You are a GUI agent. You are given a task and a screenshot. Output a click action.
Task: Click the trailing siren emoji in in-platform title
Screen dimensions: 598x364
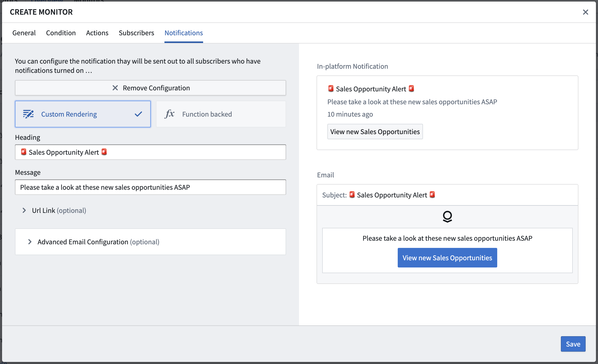411,89
